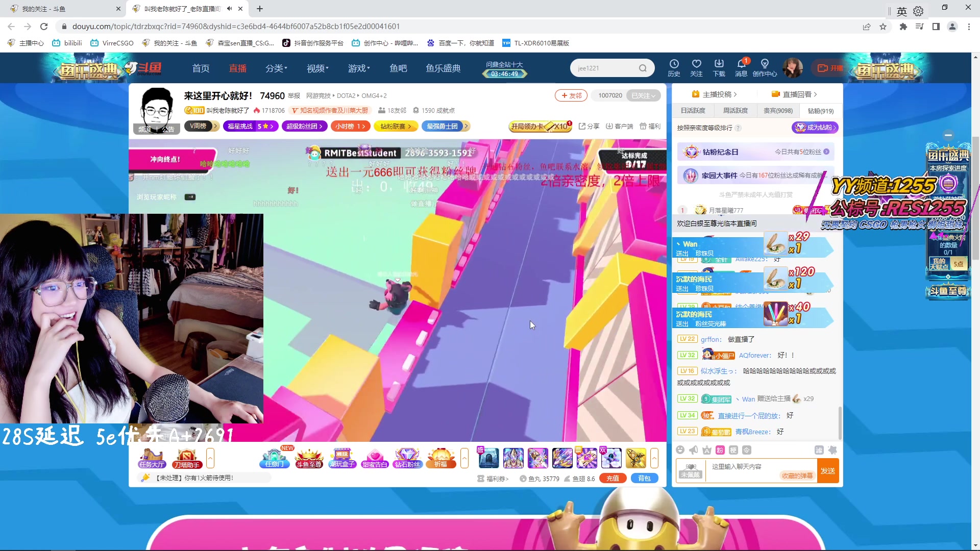Open the 任务大厅 task hall icon
This screenshot has width=980, height=551.
[152, 458]
